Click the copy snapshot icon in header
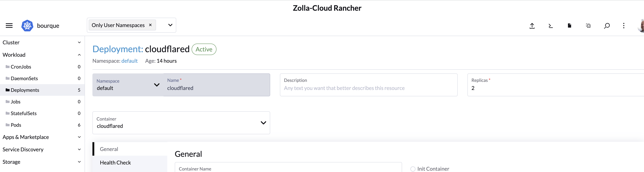Image resolution: width=644 pixels, height=172 pixels. (x=588, y=25)
